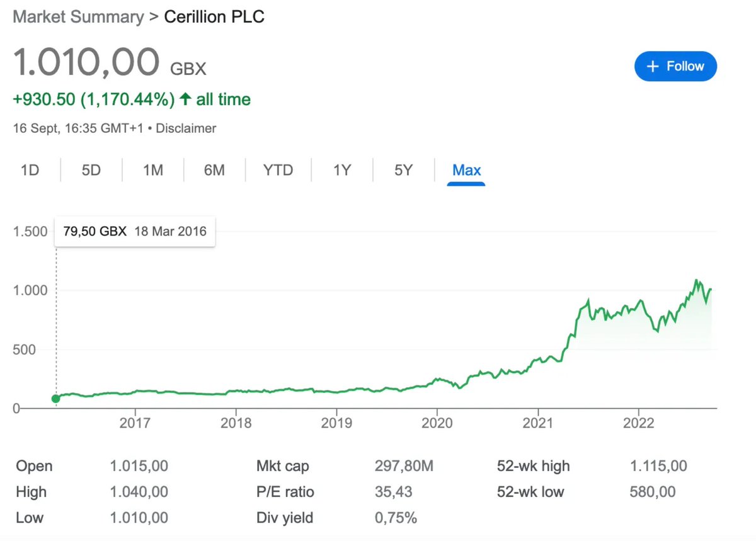Click the 52-wk low label
Image resolution: width=756 pixels, height=541 pixels.
pyautogui.click(x=530, y=492)
